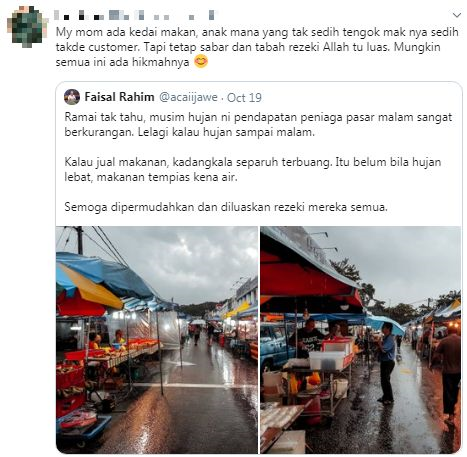Viewport: 467px width, 457px height.
Task: Click the man holding the blue umbrella
Action: pyautogui.click(x=386, y=362)
